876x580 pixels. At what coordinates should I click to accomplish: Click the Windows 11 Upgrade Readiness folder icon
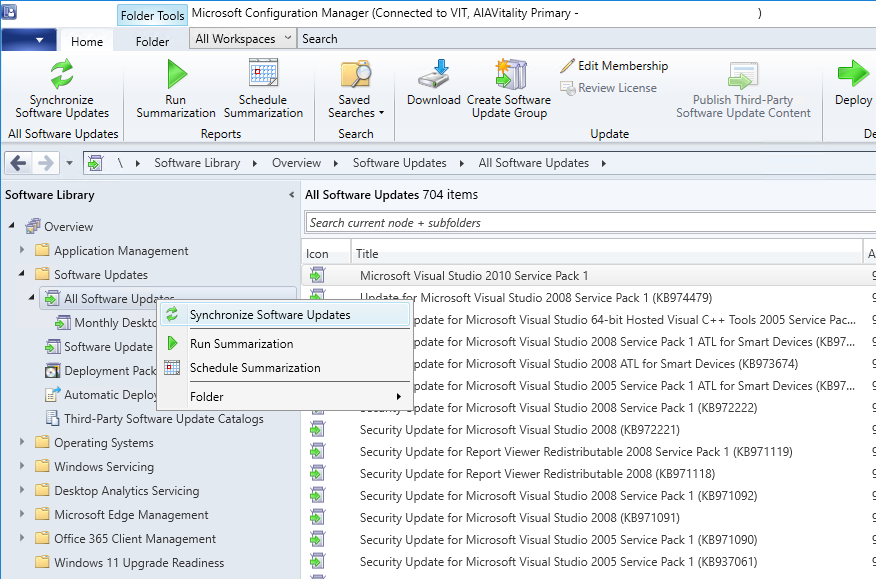[42, 562]
